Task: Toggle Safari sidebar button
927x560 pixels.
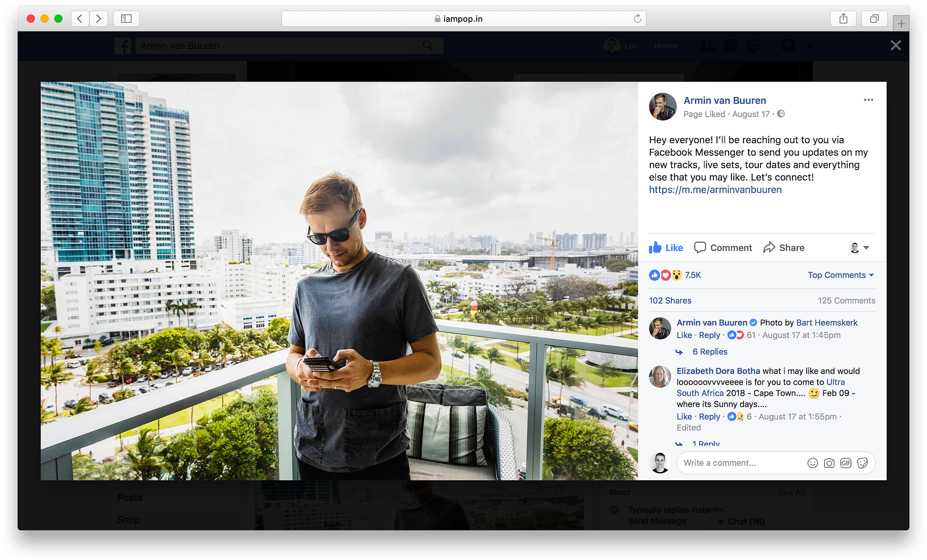Action: (126, 19)
